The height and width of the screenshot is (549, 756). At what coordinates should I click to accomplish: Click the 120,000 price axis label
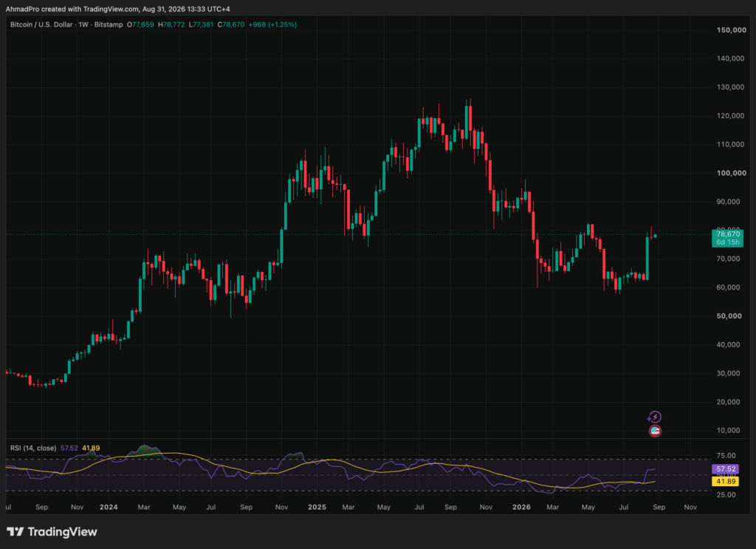(x=731, y=116)
